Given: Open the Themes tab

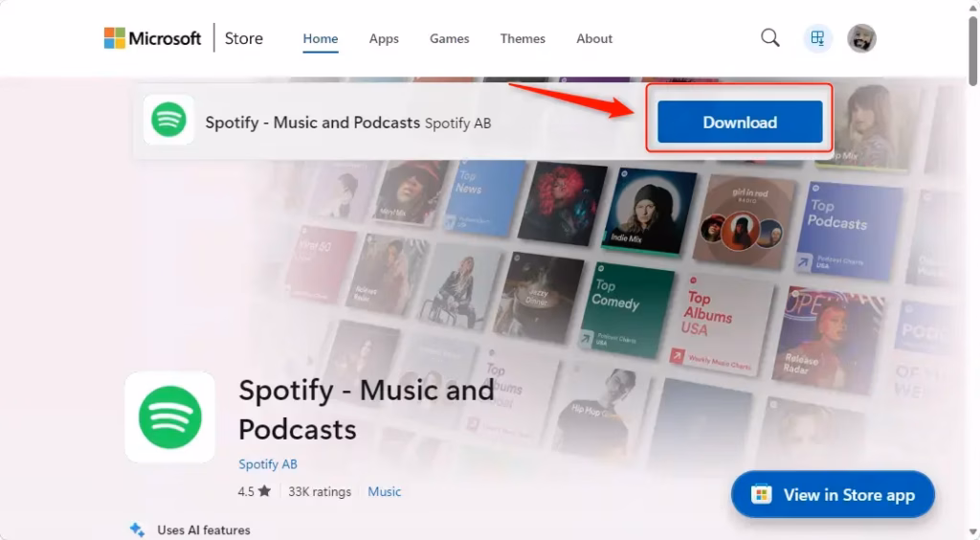Looking at the screenshot, I should 523,38.
